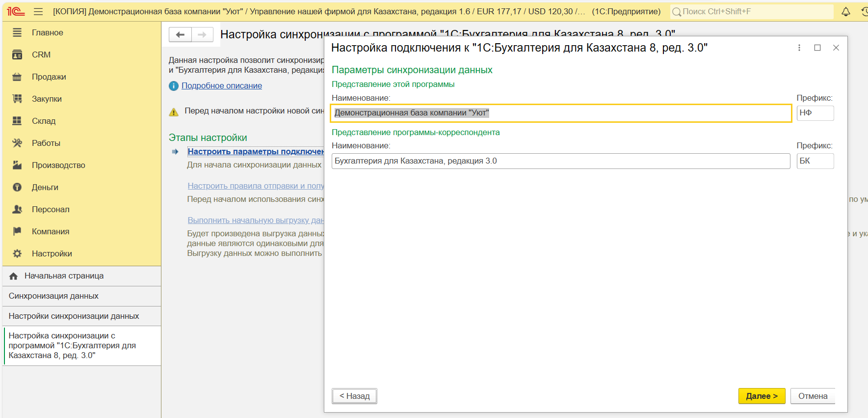
Task: Click the back arrow navigation button
Action: [x=180, y=34]
